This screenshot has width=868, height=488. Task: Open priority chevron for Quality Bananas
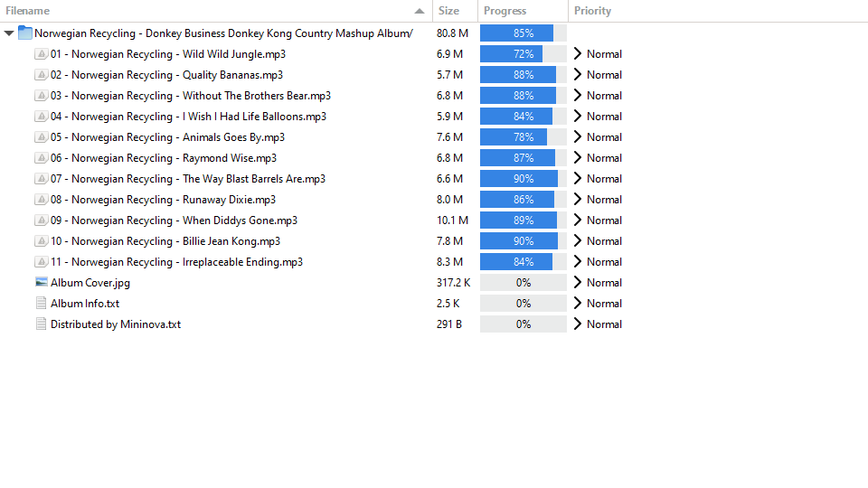pos(578,75)
